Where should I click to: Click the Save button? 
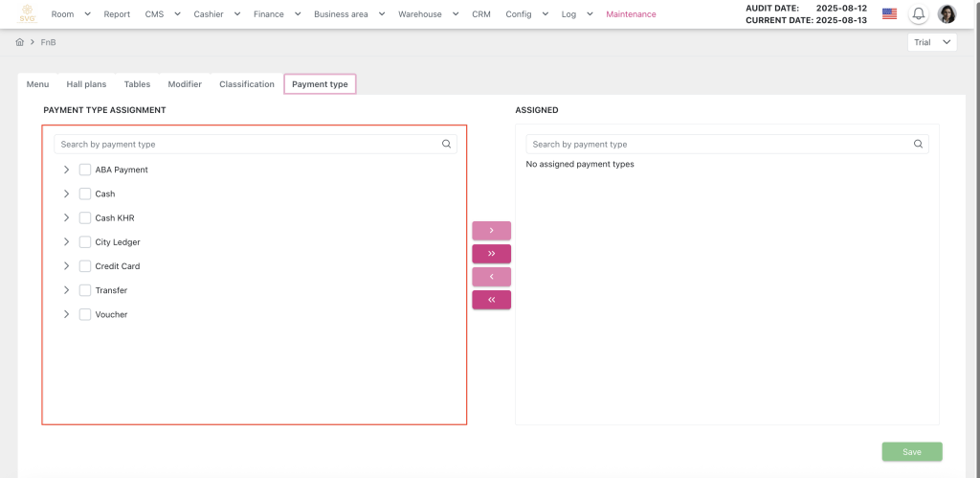pyautogui.click(x=911, y=452)
